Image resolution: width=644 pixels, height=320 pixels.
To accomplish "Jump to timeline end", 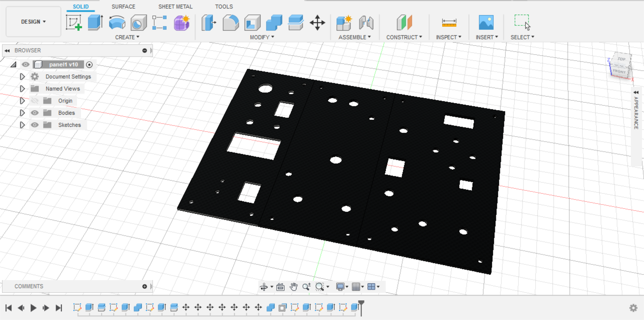I will click(x=59, y=308).
